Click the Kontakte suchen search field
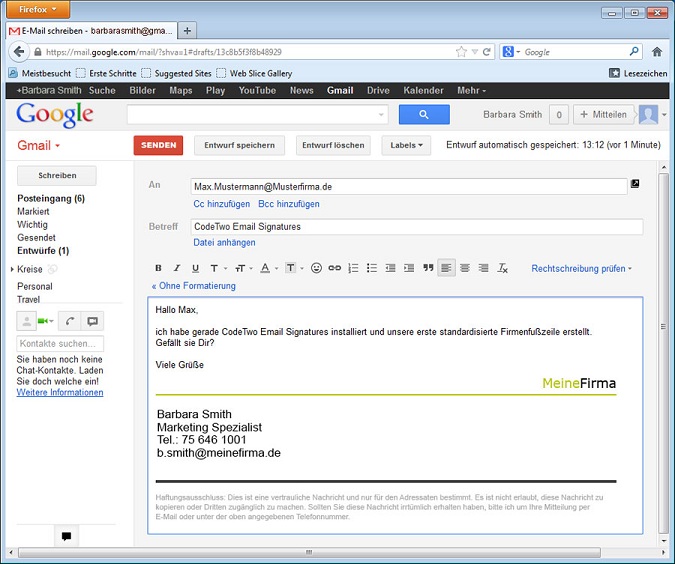 coord(60,344)
